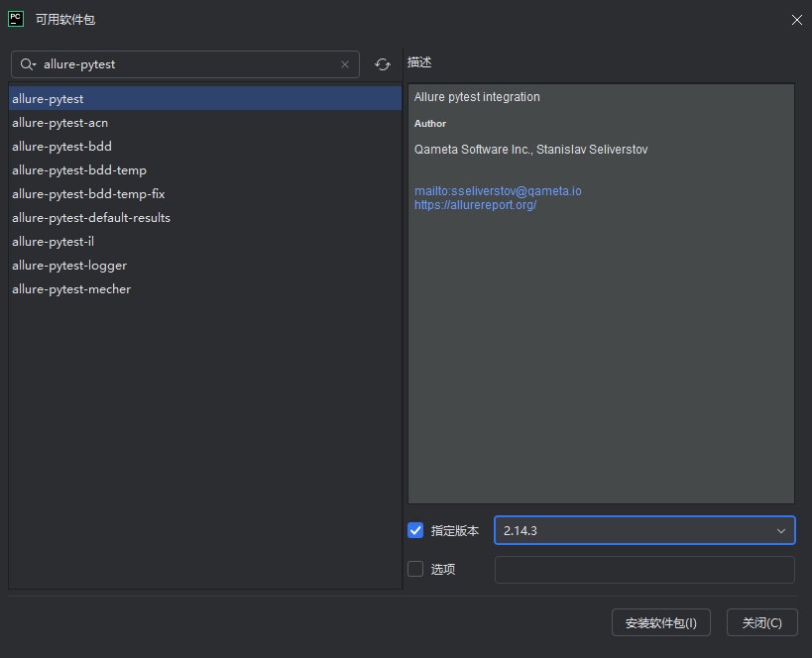Image resolution: width=812 pixels, height=658 pixels.
Task: Select allure-pytest-acn in the list
Action: coord(205,123)
